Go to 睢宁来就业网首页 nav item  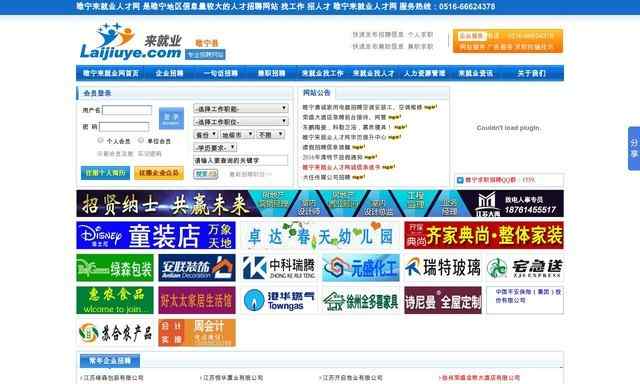click(111, 73)
